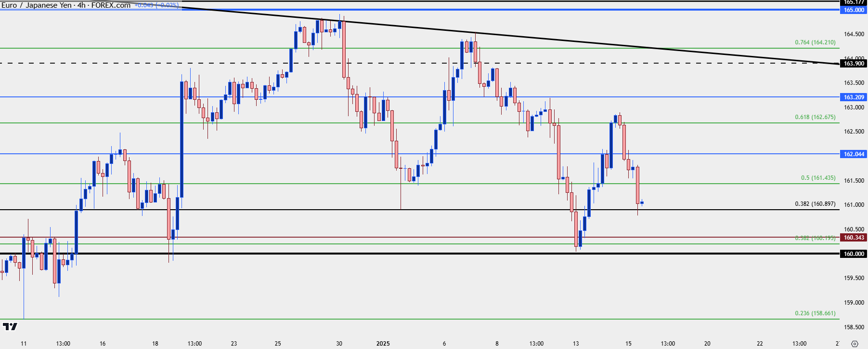Click the 0.764 (164.210) Fibonacci label
This screenshot has width=868, height=349.
(815, 42)
